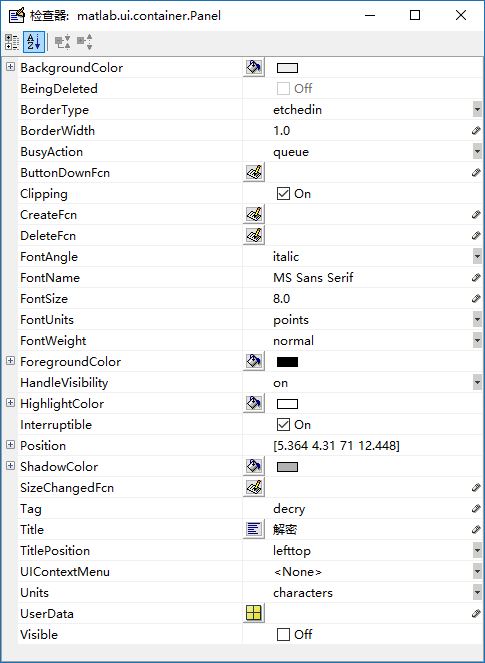Select the BusyAction property name
485x663 pixels.
pyautogui.click(x=52, y=152)
